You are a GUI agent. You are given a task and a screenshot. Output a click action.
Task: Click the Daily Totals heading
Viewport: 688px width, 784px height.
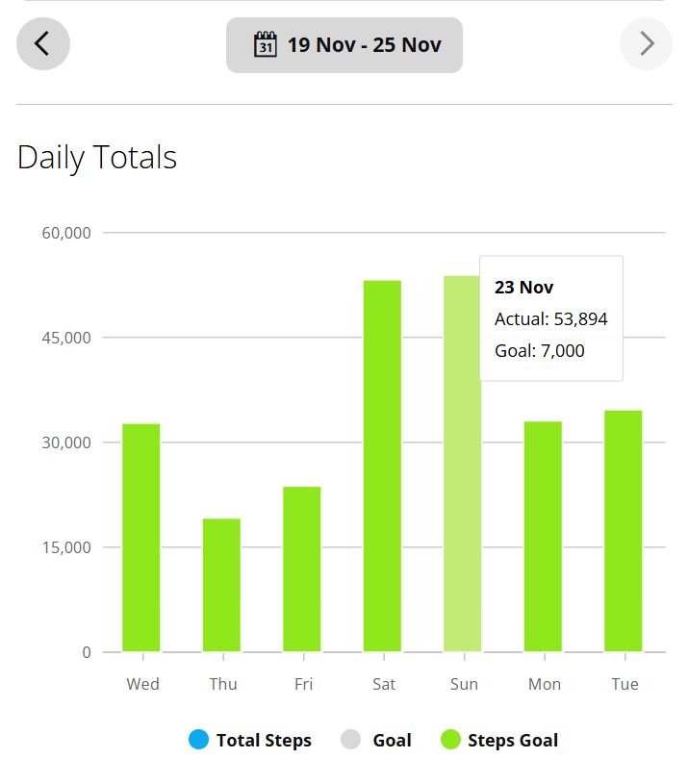point(97,158)
